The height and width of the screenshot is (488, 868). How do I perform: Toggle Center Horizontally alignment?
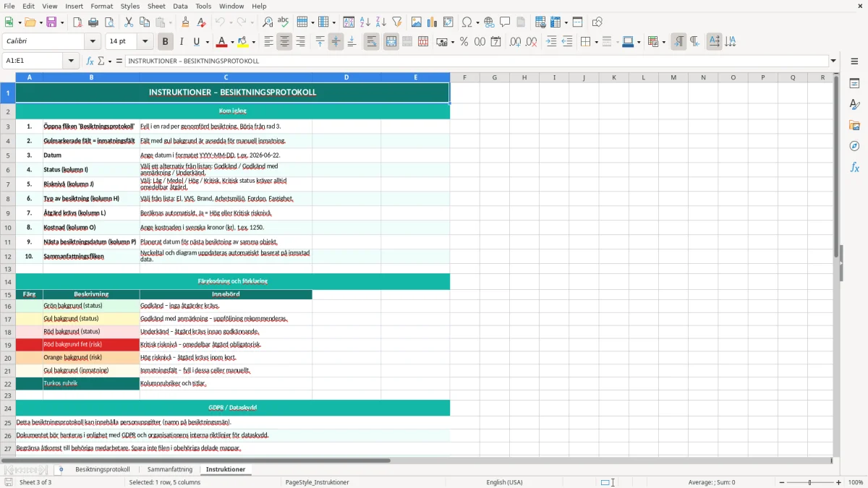pos(284,42)
